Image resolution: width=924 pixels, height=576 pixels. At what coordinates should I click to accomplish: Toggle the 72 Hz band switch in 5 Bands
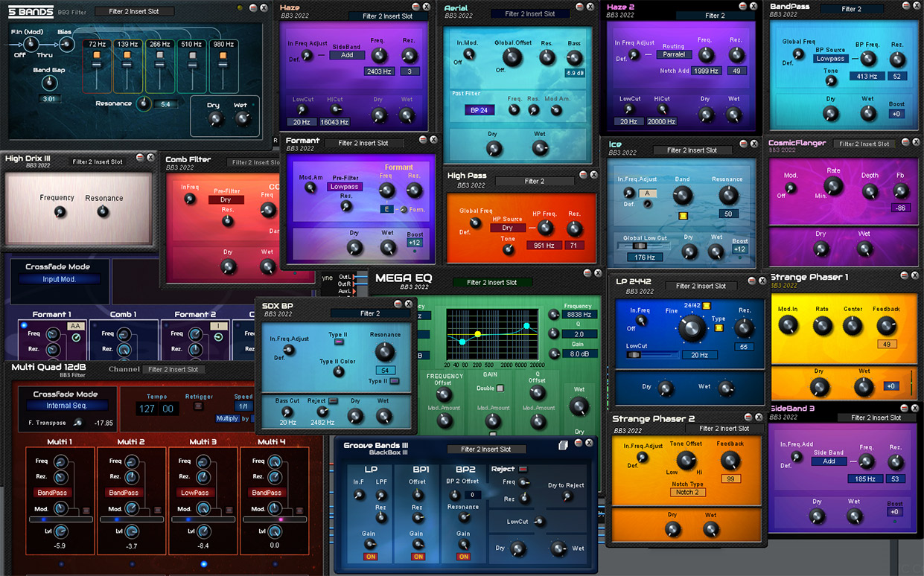click(96, 56)
